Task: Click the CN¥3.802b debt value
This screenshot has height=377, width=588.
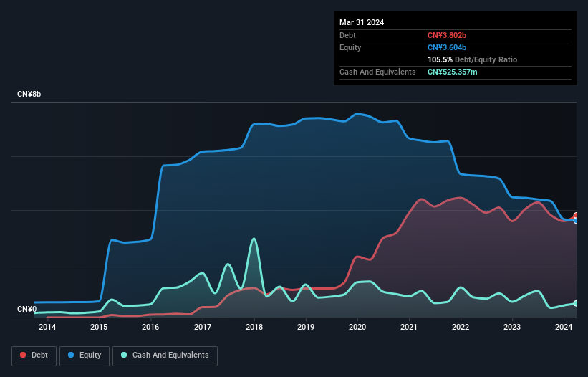Action: click(447, 35)
